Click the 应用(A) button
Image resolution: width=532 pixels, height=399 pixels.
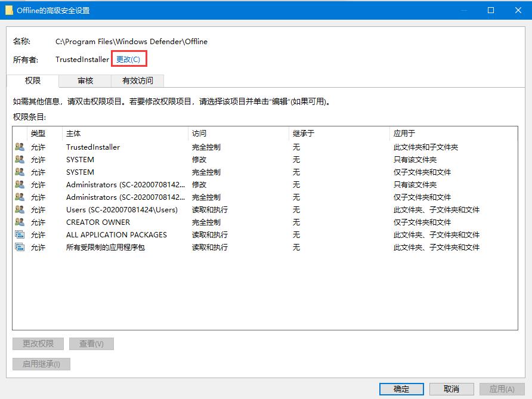point(502,388)
